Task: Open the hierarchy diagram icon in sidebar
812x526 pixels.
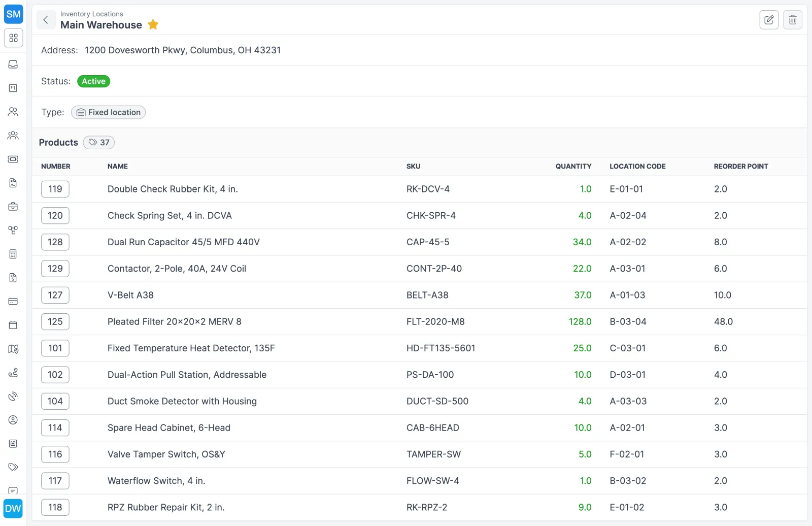Action: [x=13, y=230]
